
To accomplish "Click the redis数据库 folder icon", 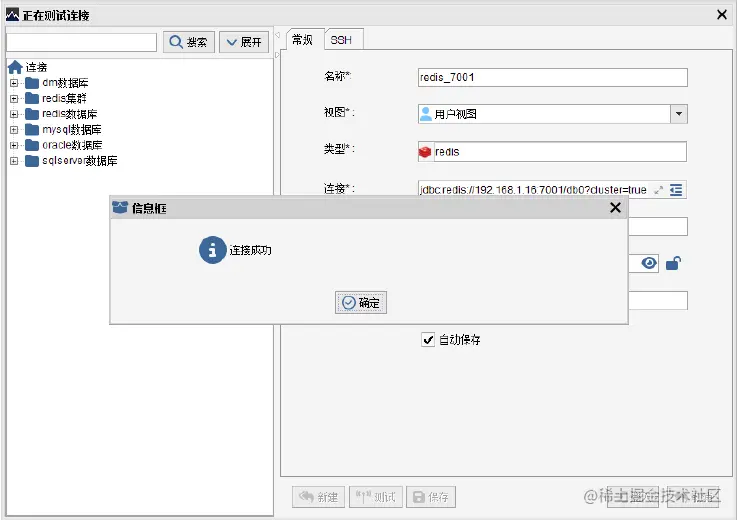I will (32, 114).
